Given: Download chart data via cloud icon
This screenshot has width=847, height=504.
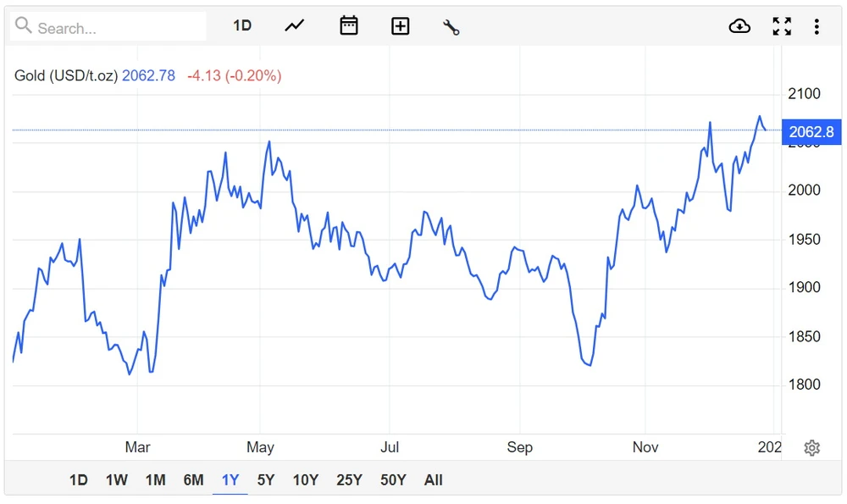Looking at the screenshot, I should [739, 26].
